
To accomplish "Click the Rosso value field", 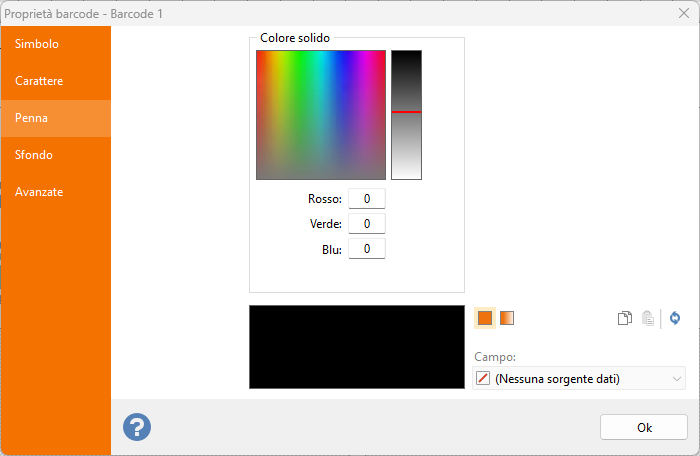I will [x=366, y=199].
